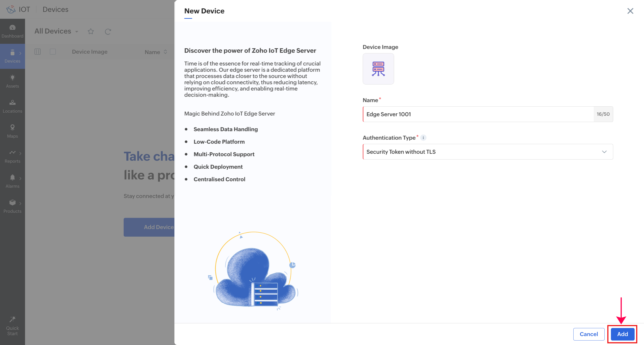
Task: Open the column chooser icon
Action: [x=38, y=52]
